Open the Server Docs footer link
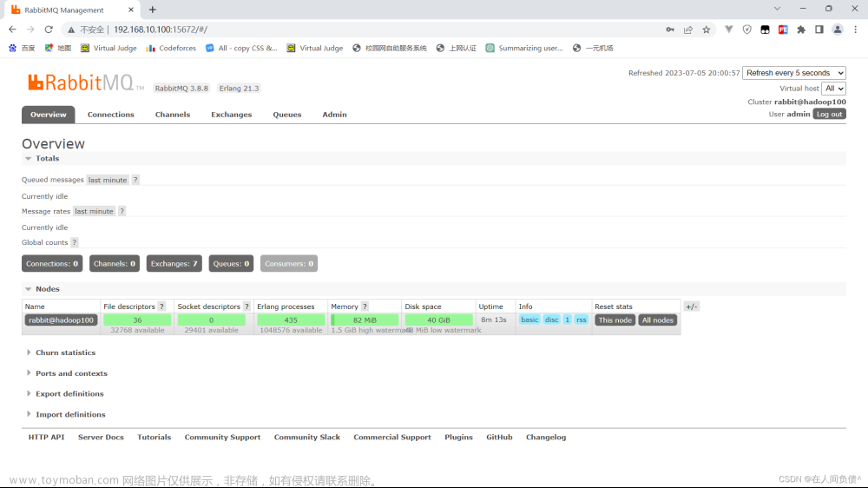Screen dimensions: 868x488 [101, 437]
